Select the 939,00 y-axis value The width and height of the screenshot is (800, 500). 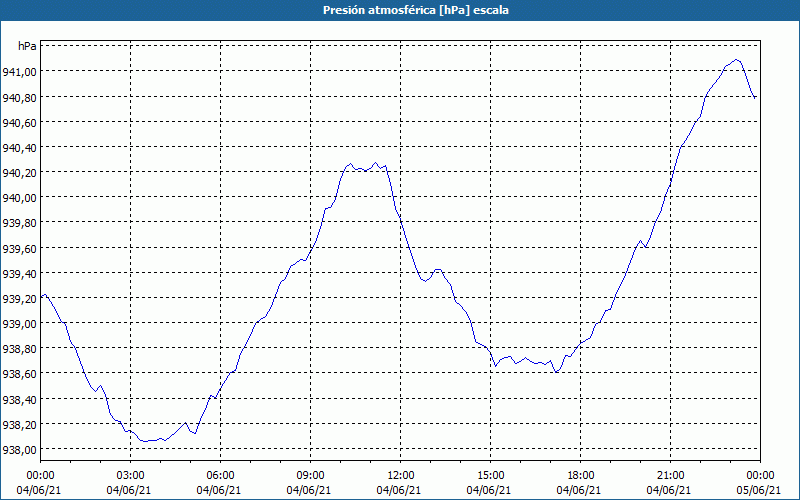(x=19, y=324)
